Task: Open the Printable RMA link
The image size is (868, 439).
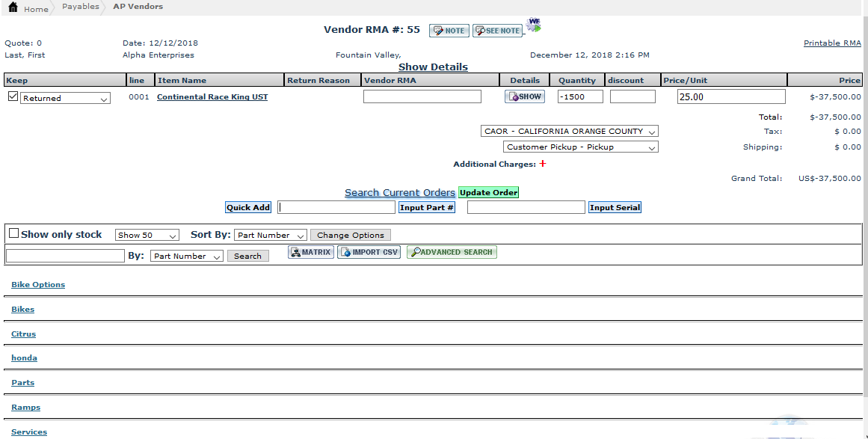Action: point(832,43)
